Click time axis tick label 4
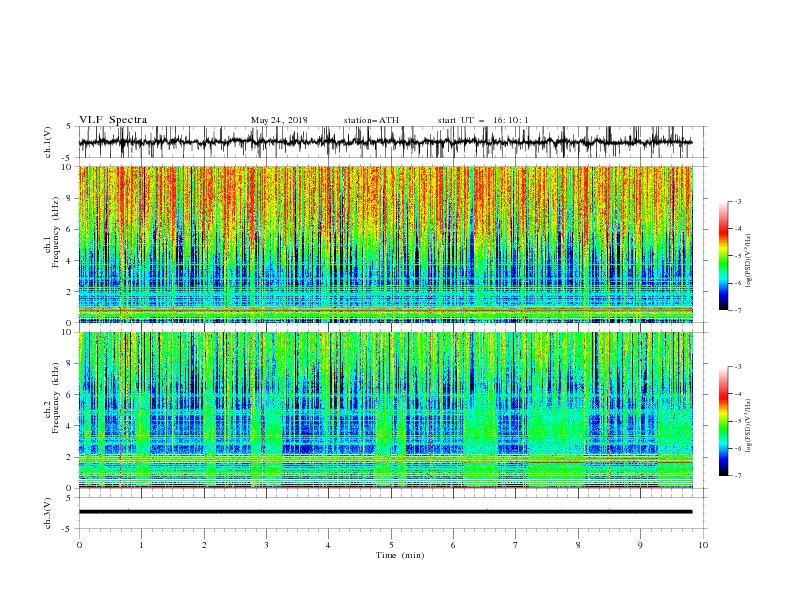 pos(329,545)
